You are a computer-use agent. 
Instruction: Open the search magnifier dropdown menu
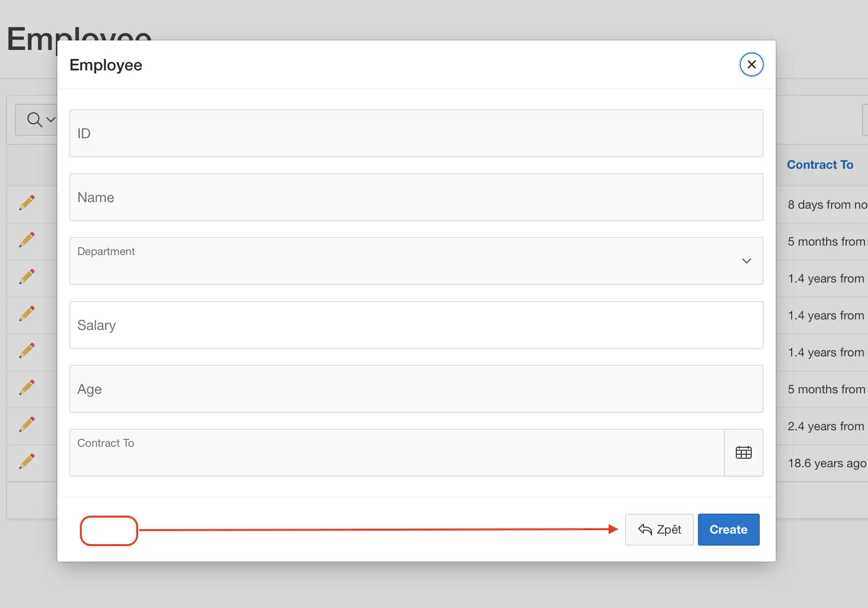point(40,120)
